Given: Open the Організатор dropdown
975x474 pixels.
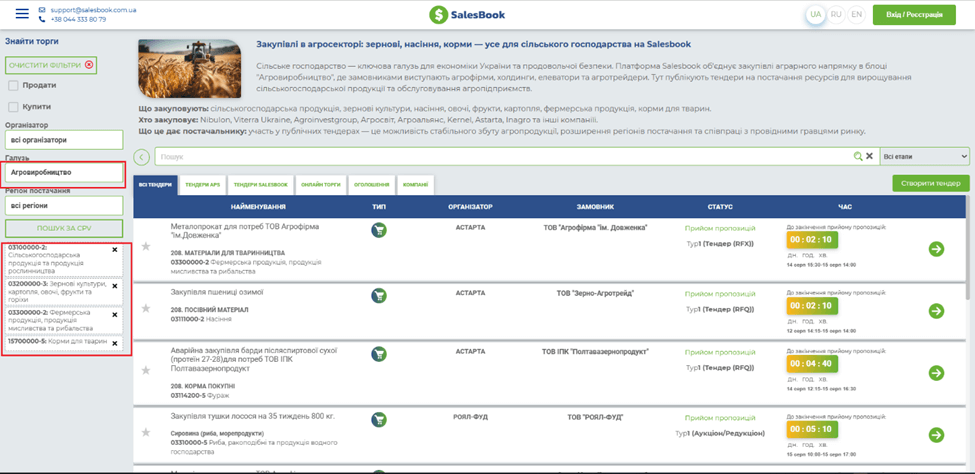Looking at the screenshot, I should pyautogui.click(x=64, y=140).
